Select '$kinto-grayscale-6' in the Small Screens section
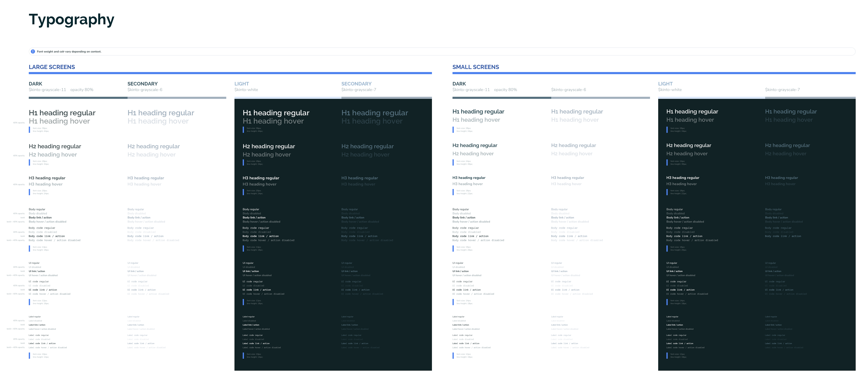Screen dimensions: 868x383 pyautogui.click(x=568, y=90)
